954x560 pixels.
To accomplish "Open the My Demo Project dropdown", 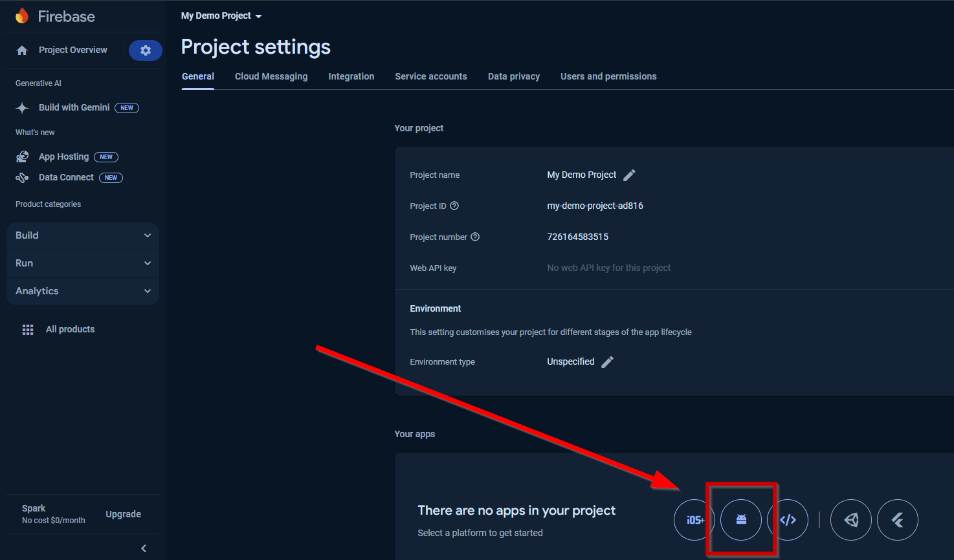I will [221, 16].
